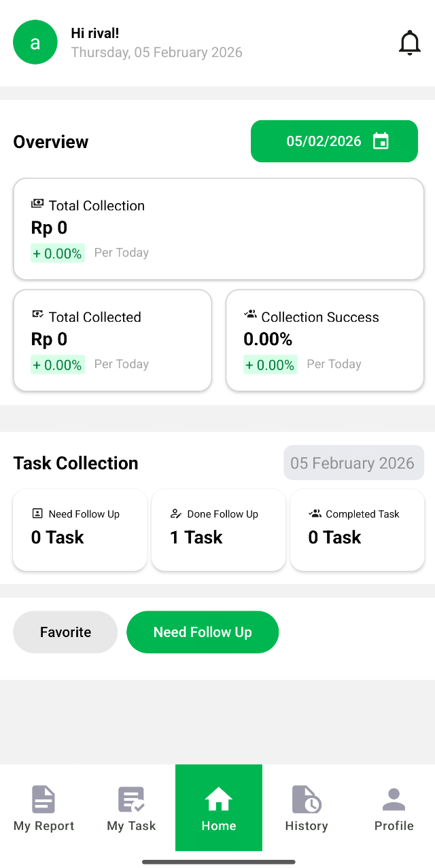Go to History tab

tap(306, 808)
